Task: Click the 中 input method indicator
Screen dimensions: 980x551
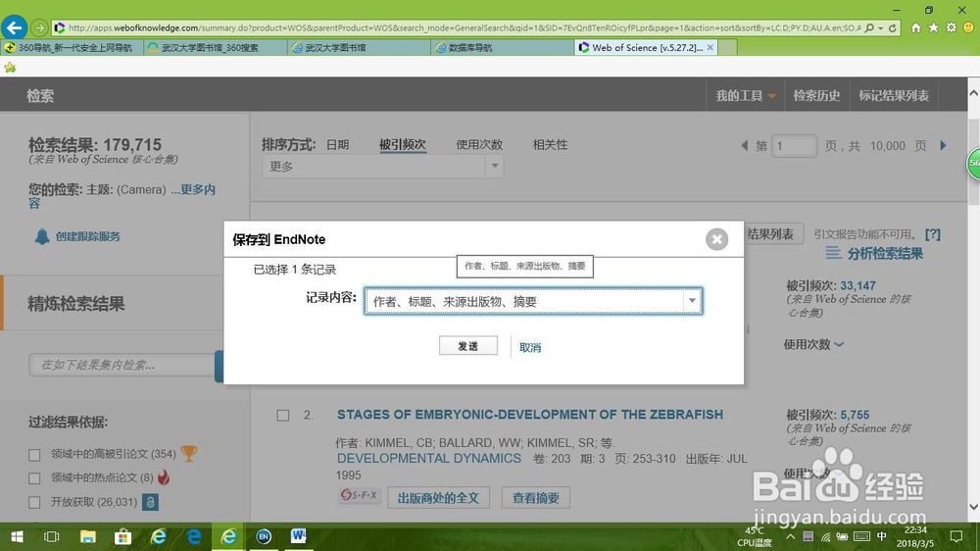Action: pyautogui.click(x=882, y=536)
